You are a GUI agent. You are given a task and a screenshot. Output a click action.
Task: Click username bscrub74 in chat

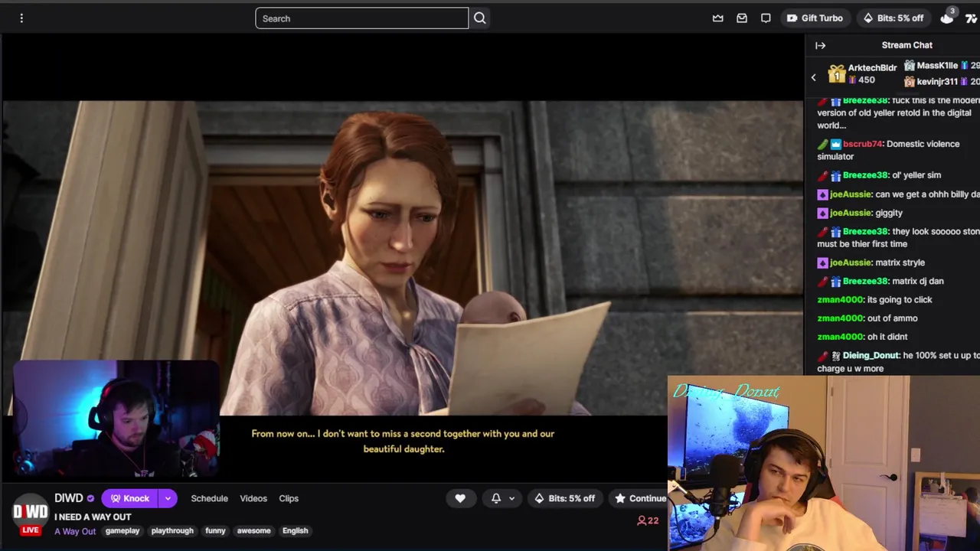(x=863, y=144)
